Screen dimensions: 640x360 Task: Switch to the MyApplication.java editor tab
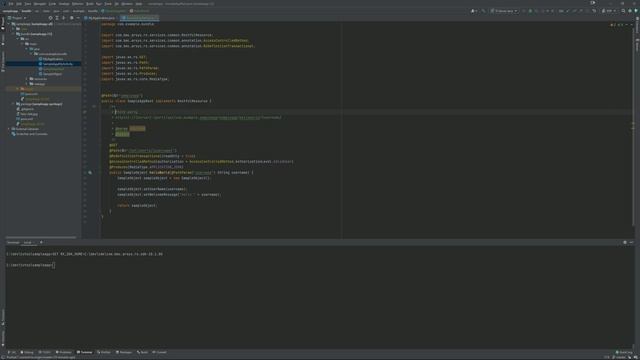click(x=100, y=18)
